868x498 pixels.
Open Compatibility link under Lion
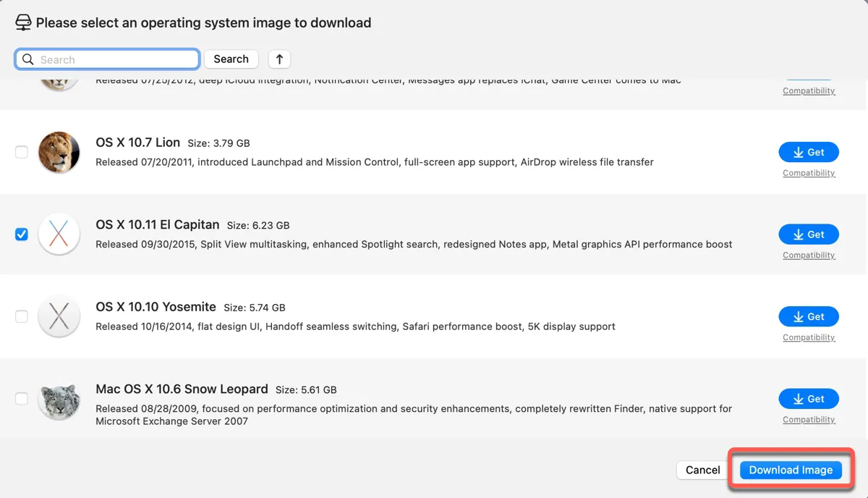pyautogui.click(x=809, y=173)
